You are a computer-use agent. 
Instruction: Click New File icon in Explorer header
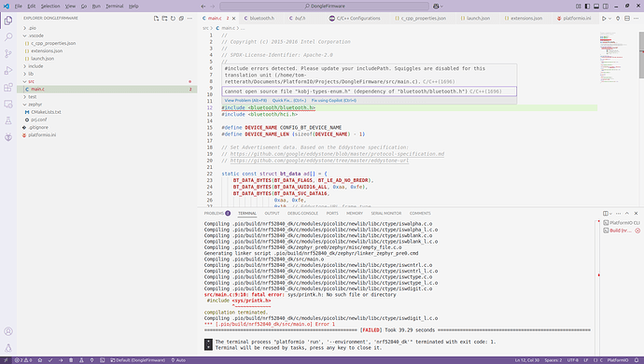pos(156,19)
